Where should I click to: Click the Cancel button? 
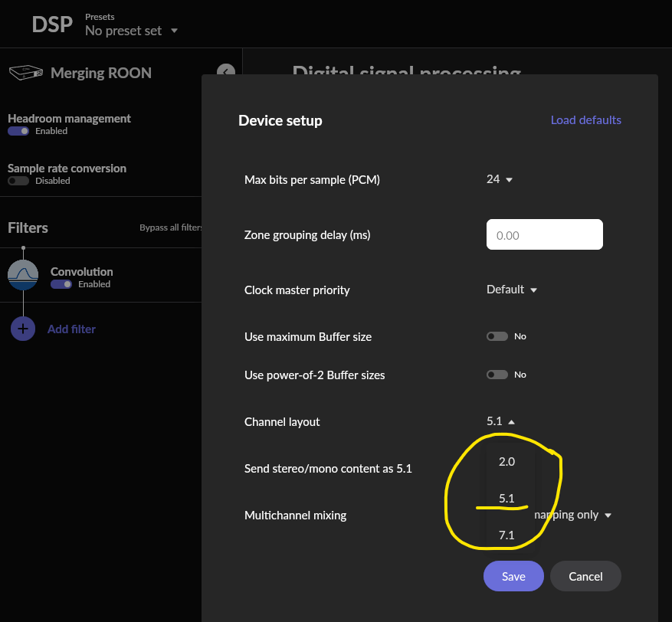[585, 576]
